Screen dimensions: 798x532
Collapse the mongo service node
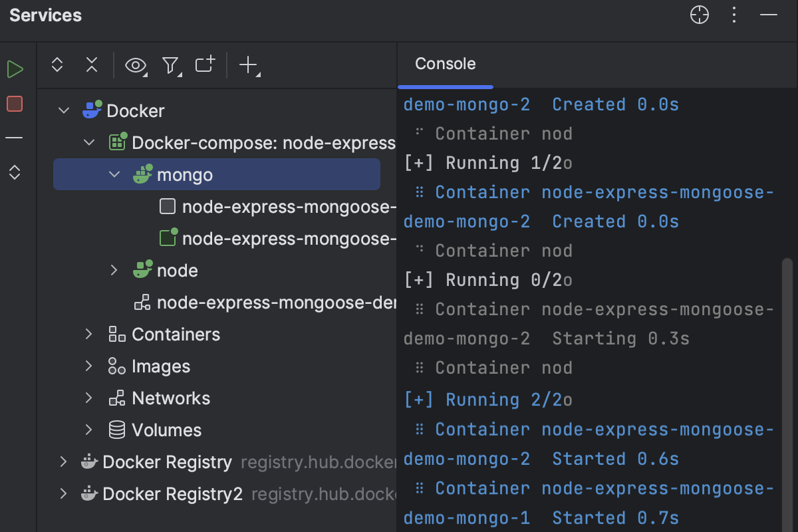click(x=114, y=174)
